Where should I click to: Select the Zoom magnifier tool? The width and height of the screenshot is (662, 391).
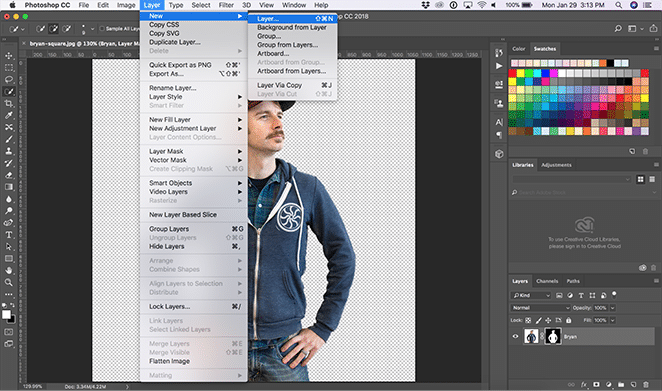click(x=8, y=282)
